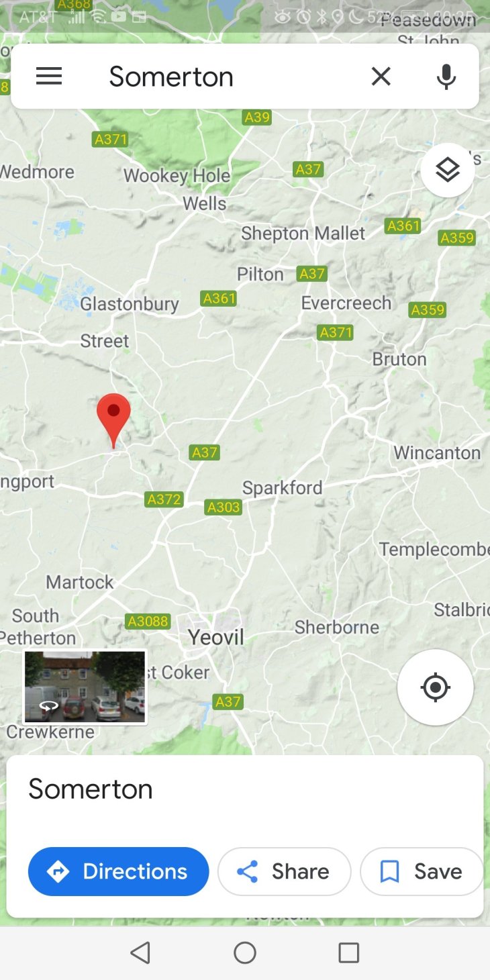Share the Somerton location

[284, 871]
